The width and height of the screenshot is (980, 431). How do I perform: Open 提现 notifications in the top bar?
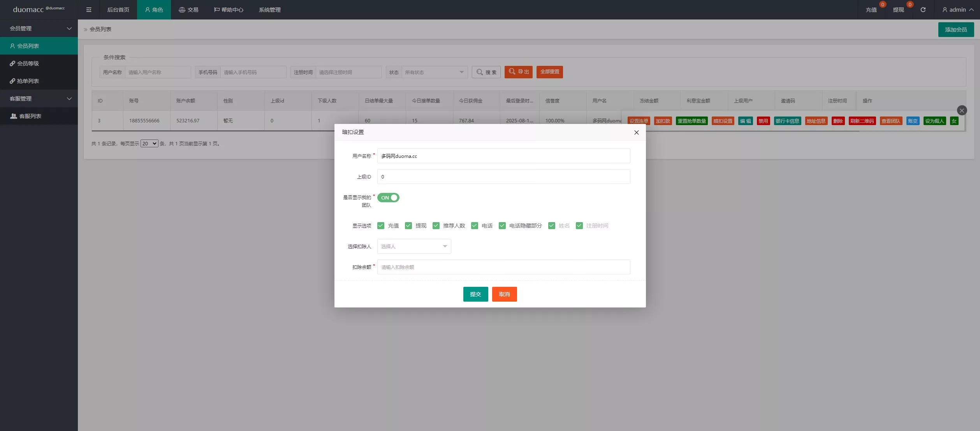tap(899, 10)
